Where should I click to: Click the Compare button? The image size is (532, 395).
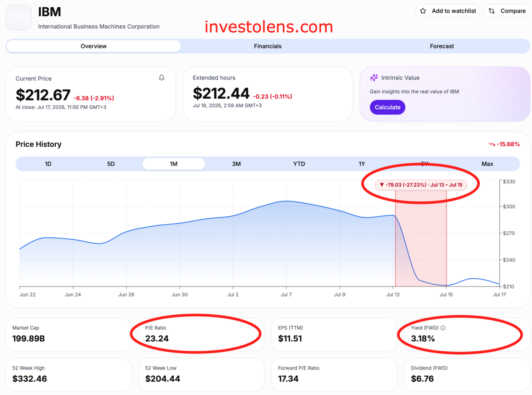tap(507, 11)
